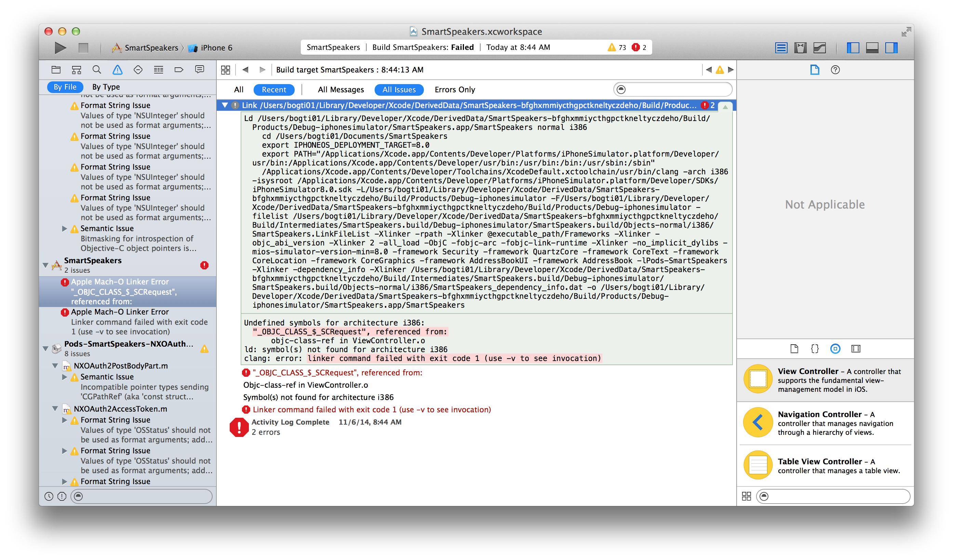Image resolution: width=953 pixels, height=560 pixels.
Task: Click the build log search field
Action: click(x=677, y=90)
